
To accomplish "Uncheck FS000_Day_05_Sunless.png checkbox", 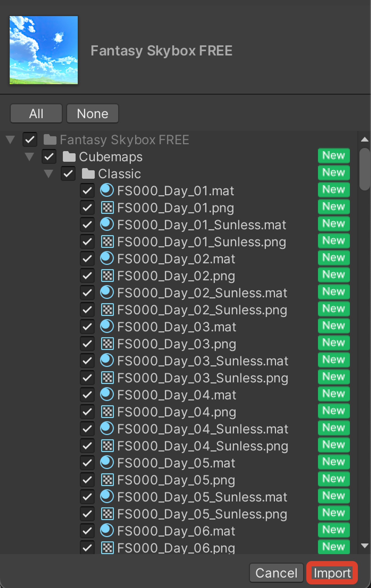I will click(x=87, y=514).
